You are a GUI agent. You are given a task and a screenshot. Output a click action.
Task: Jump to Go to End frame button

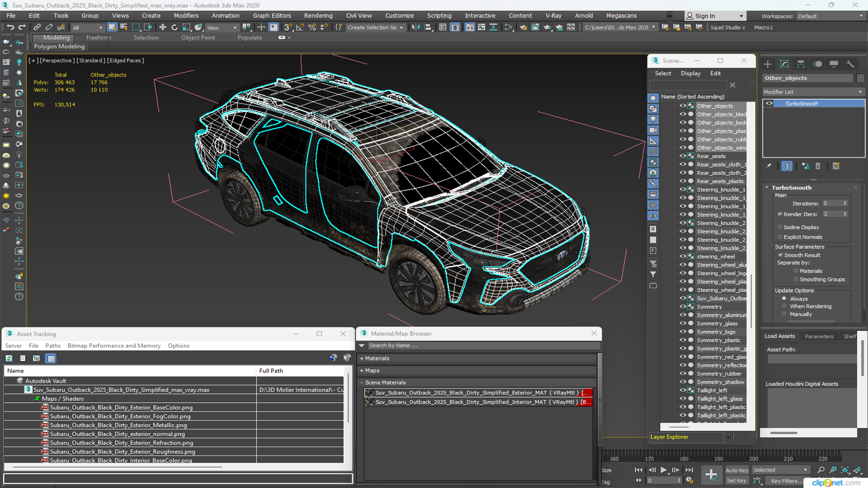(689, 470)
